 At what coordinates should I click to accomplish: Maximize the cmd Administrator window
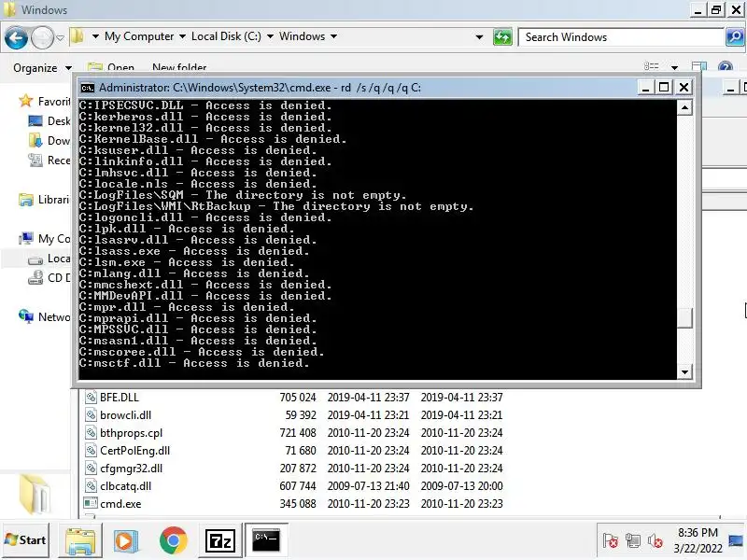pyautogui.click(x=664, y=87)
